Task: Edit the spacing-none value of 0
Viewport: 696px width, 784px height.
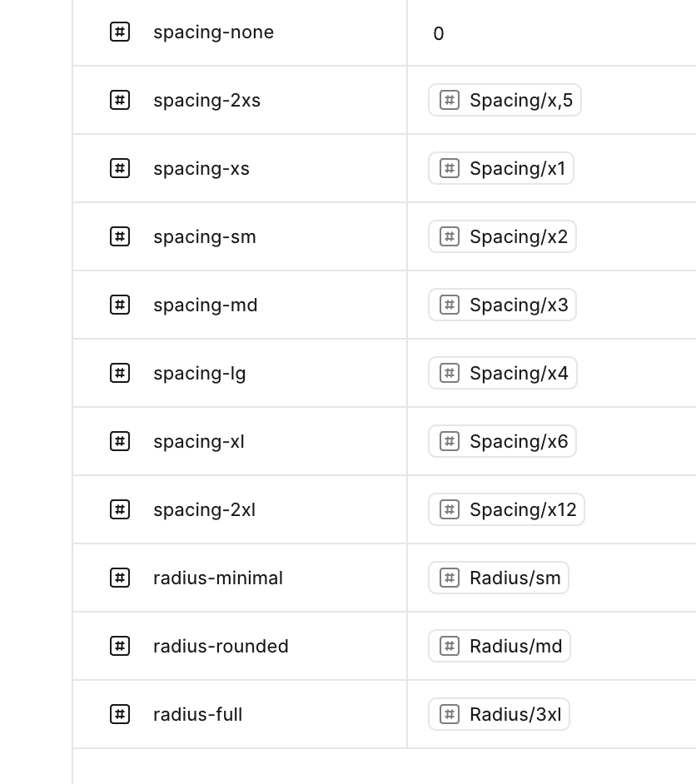Action: coord(439,34)
